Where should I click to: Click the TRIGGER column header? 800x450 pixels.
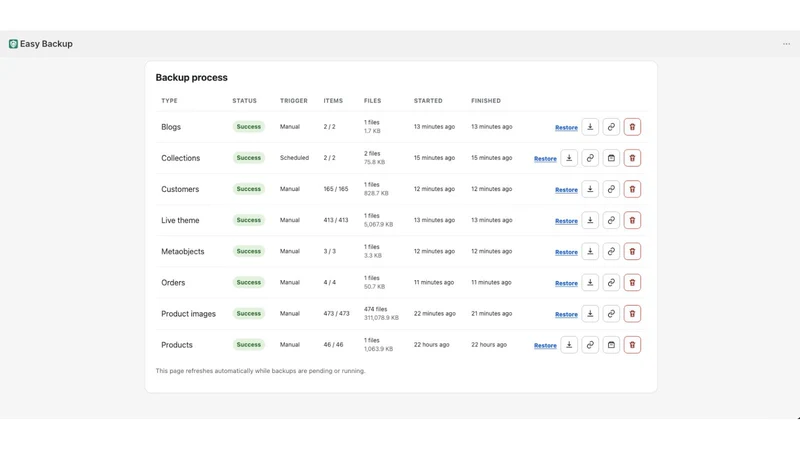pos(294,101)
